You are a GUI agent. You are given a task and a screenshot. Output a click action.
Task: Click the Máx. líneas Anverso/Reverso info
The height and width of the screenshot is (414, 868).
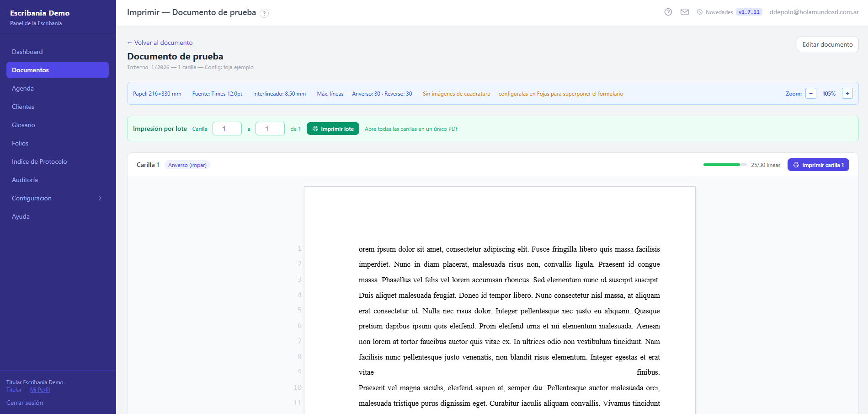365,94
